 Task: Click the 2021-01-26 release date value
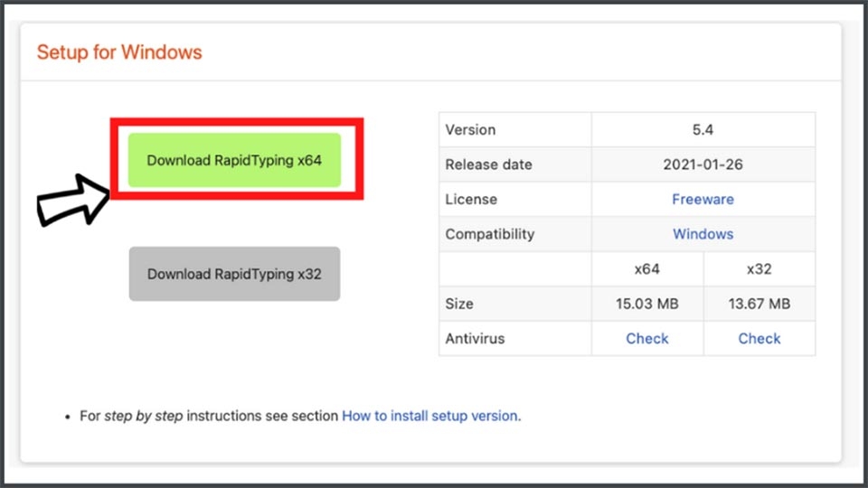703,164
